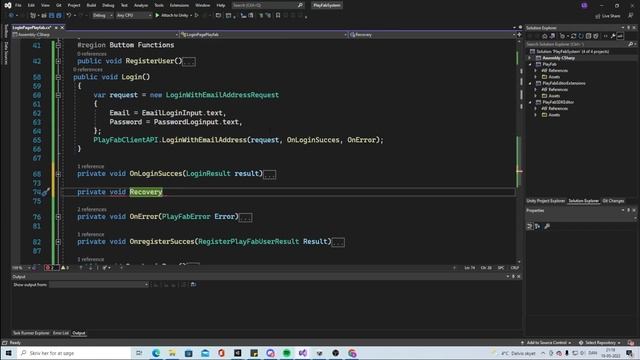
Task: Expand the collapsed RegisterUser method
Action: 58,61
